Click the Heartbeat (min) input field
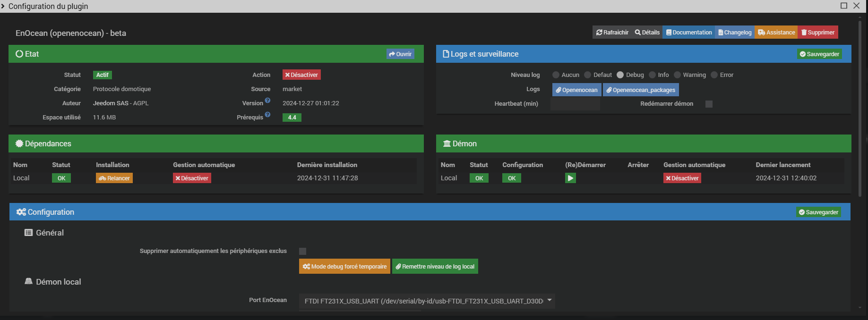 (575, 104)
